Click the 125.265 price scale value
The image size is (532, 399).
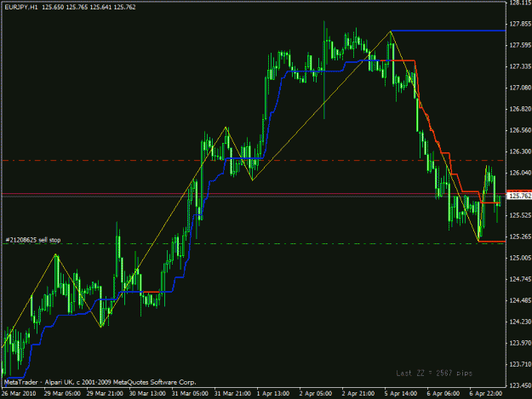pos(520,237)
